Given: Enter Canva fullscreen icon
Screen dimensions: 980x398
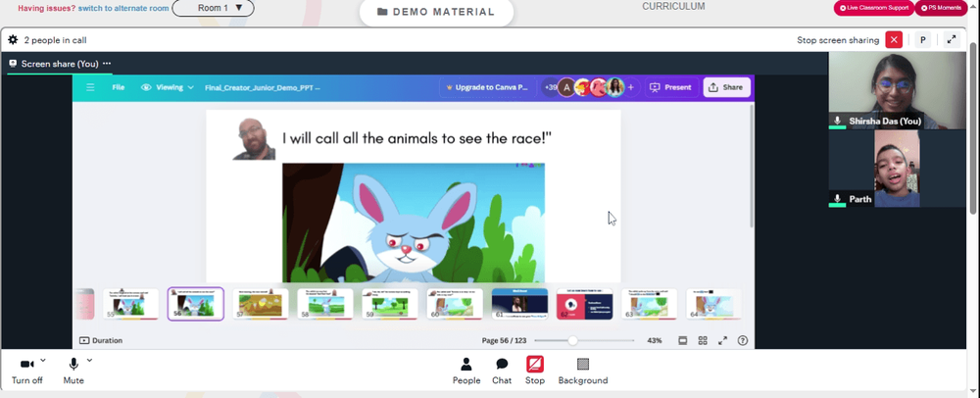Looking at the screenshot, I should pos(722,340).
